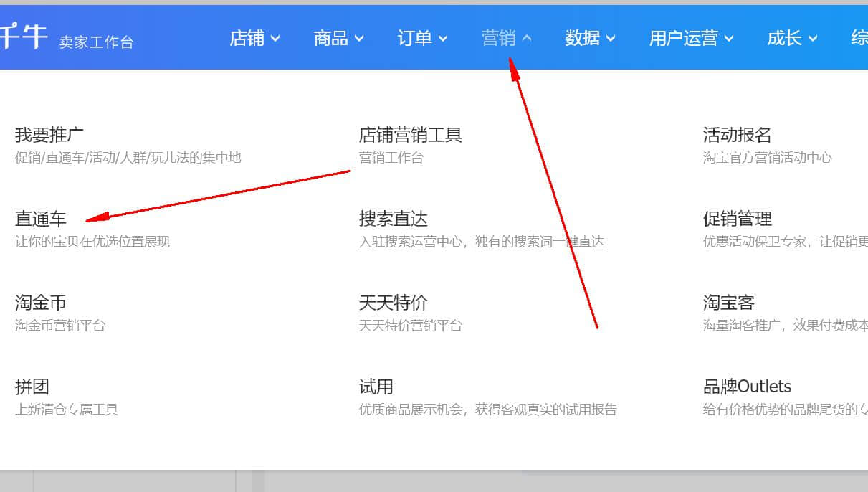Go to 促销管理 promotion management
Screen dimensions: 868x492
coord(737,219)
